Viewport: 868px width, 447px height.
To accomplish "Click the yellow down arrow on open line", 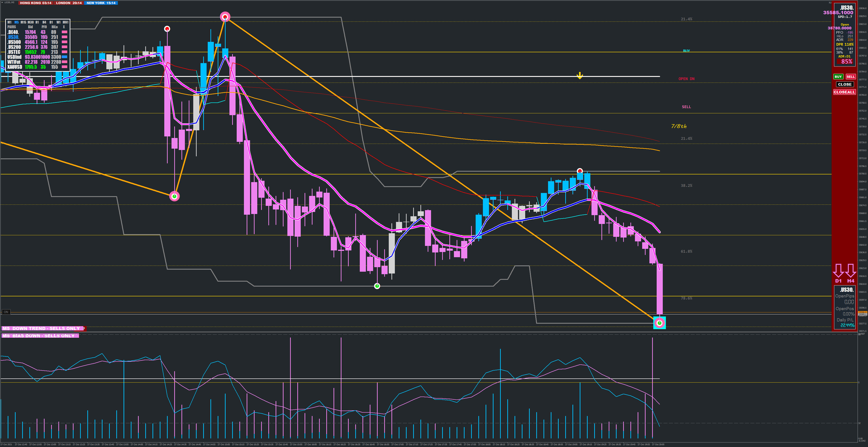I will coord(579,76).
